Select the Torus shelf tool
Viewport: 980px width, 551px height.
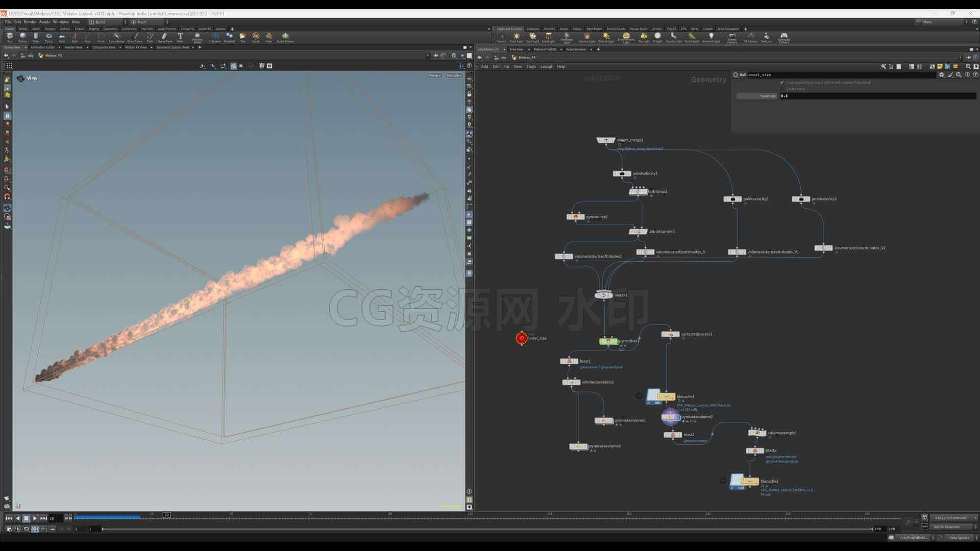(49, 37)
